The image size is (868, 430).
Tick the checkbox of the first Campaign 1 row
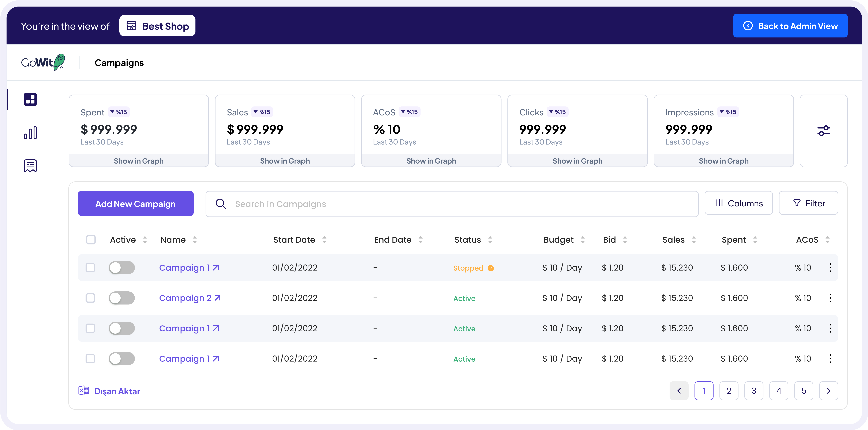point(90,267)
